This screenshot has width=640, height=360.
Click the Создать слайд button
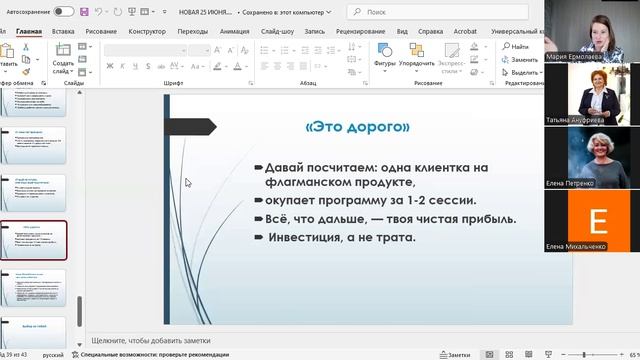point(63,59)
